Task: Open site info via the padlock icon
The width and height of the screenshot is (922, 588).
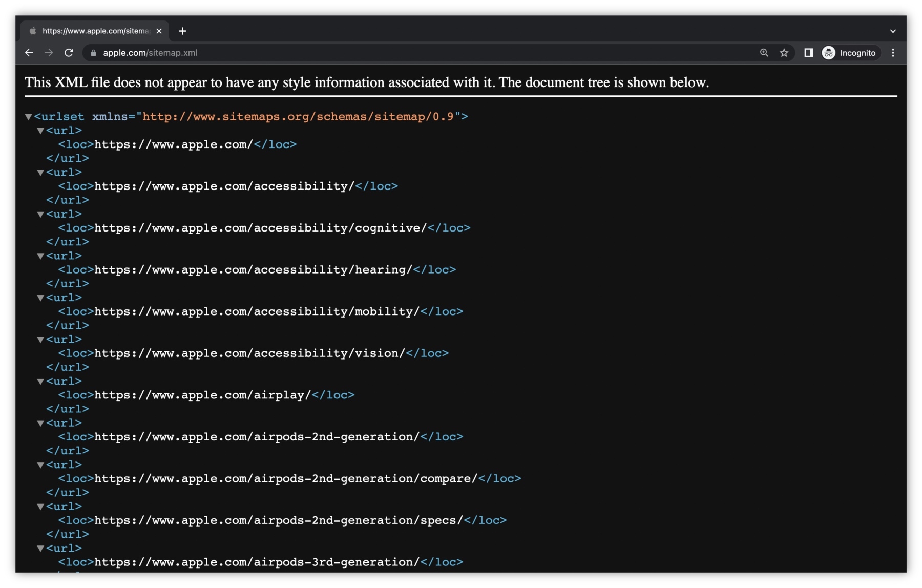Action: pyautogui.click(x=93, y=53)
